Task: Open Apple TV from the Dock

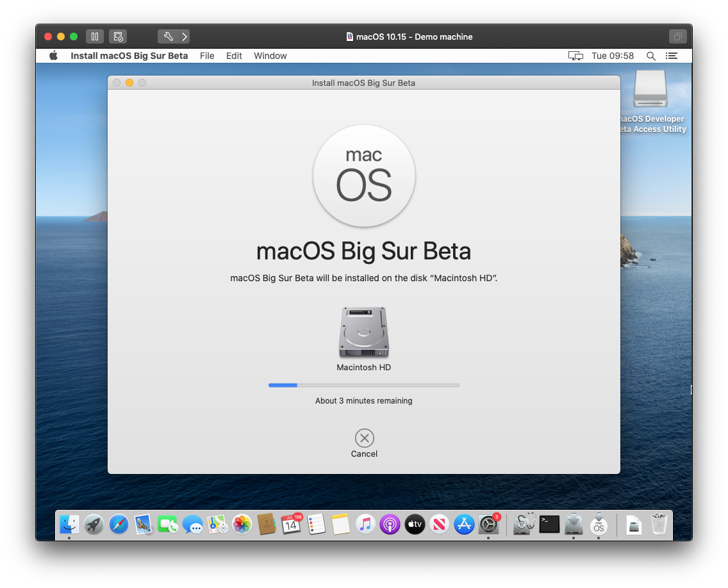Action: tap(415, 525)
